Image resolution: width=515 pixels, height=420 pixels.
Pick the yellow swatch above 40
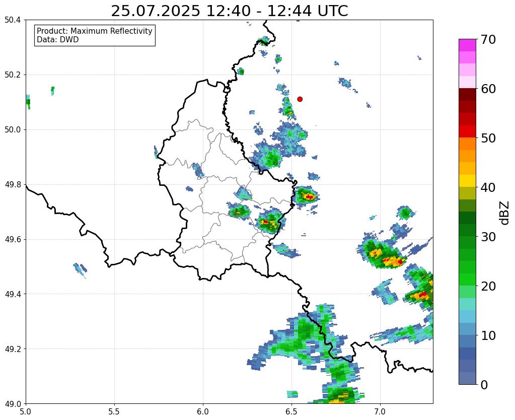(x=467, y=180)
